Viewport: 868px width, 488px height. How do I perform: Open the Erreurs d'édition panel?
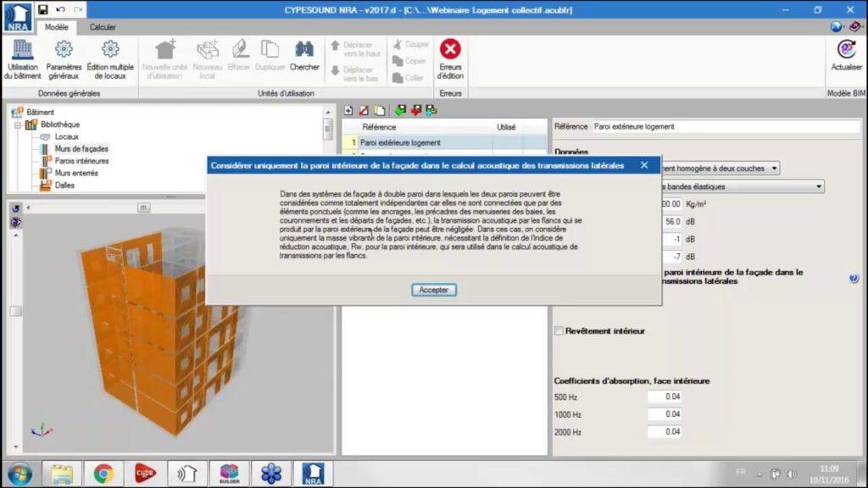coord(450,59)
